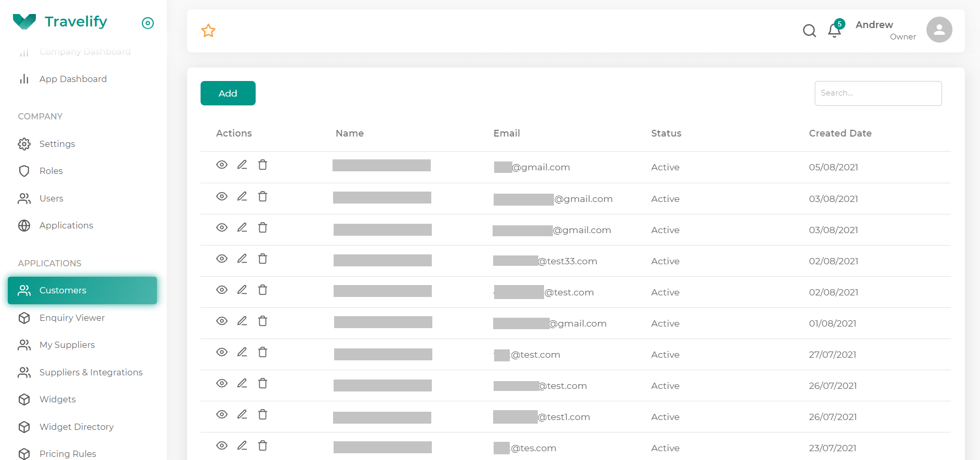The image size is (980, 460).
Task: Click the Status column header
Action: (666, 133)
